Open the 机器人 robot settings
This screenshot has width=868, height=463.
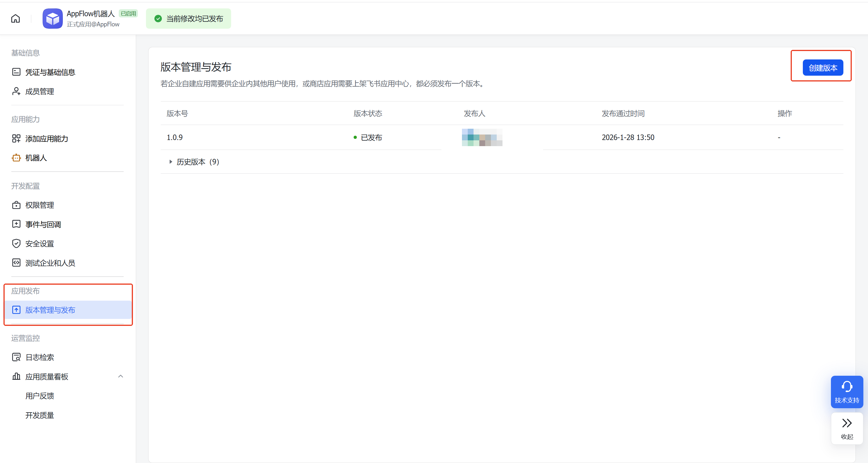click(36, 158)
